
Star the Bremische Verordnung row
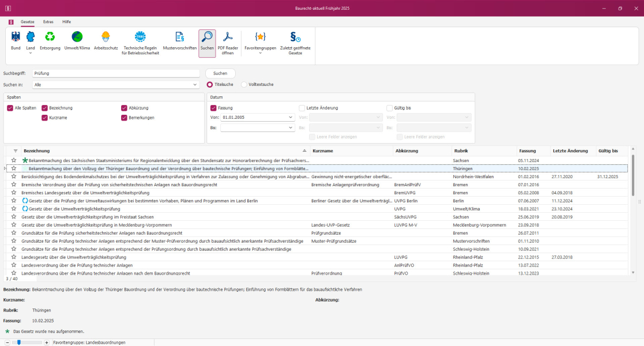coord(14,185)
